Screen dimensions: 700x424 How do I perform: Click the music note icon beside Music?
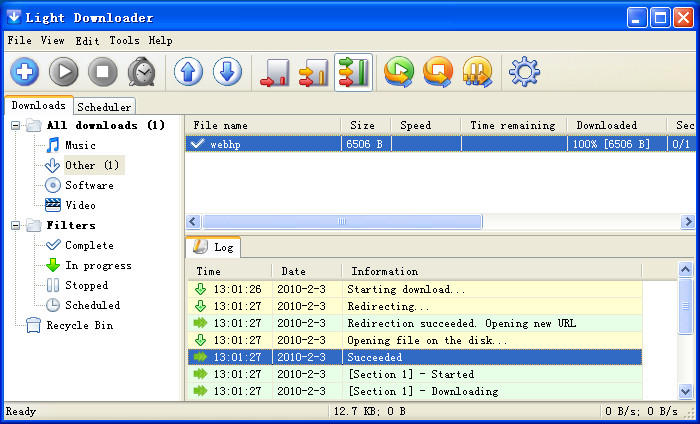tap(53, 145)
